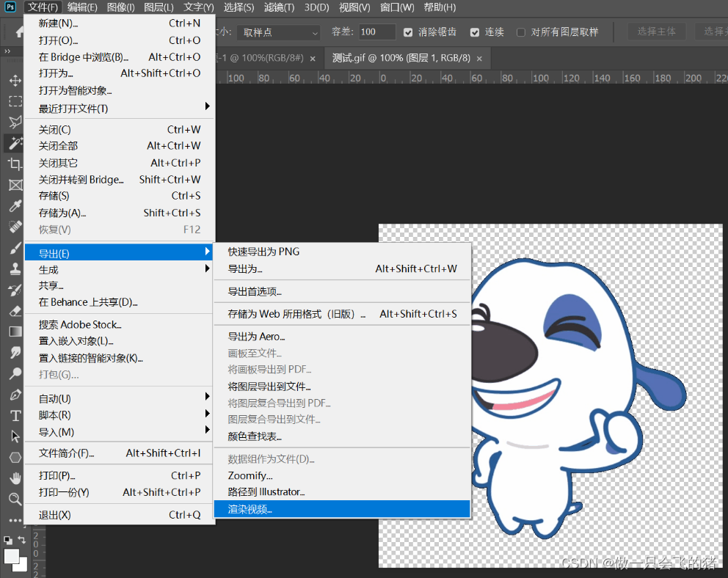Select the Magic Wand tool

coord(15,143)
